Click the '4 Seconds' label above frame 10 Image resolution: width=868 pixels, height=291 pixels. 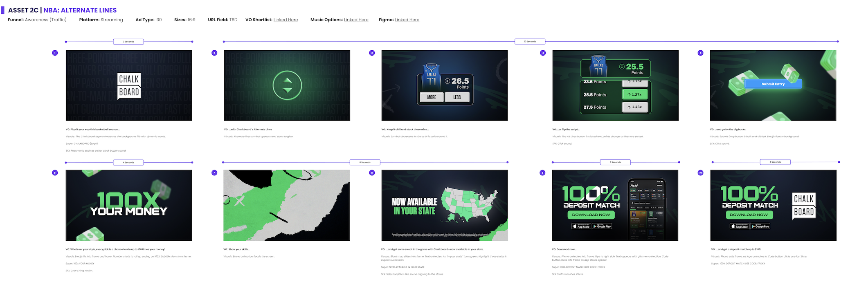point(775,162)
